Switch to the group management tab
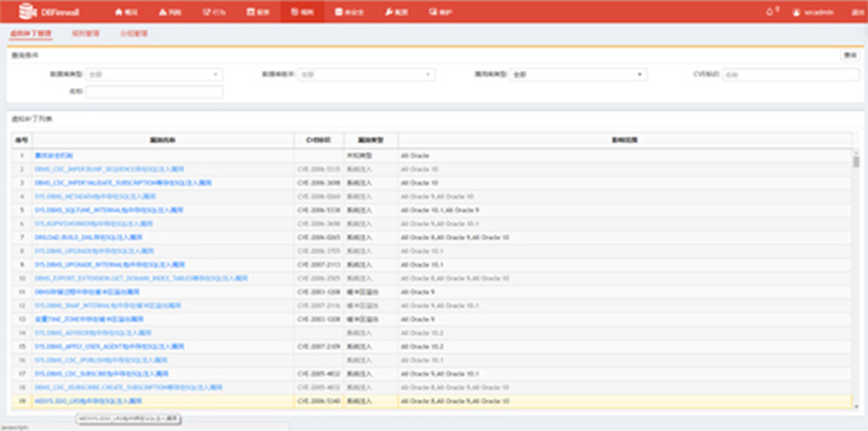The height and width of the screenshot is (431, 868). 134,34
